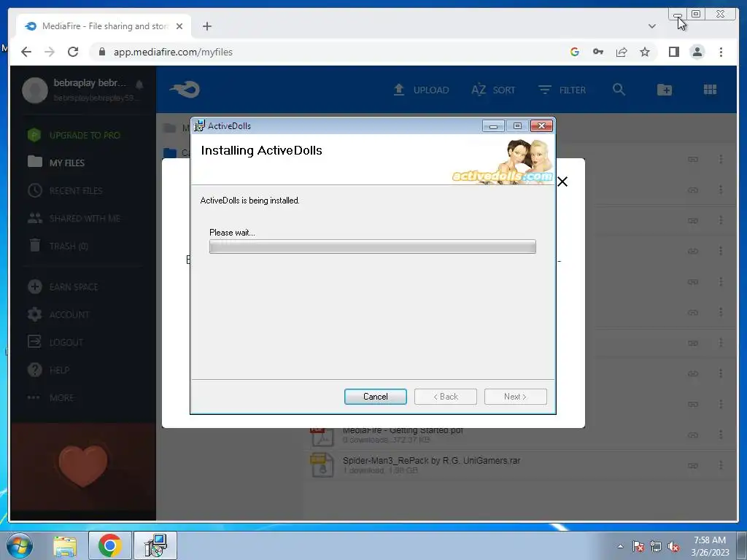Image resolution: width=747 pixels, height=560 pixels.
Task: Show hidden tray icons arrow
Action: coord(620,546)
